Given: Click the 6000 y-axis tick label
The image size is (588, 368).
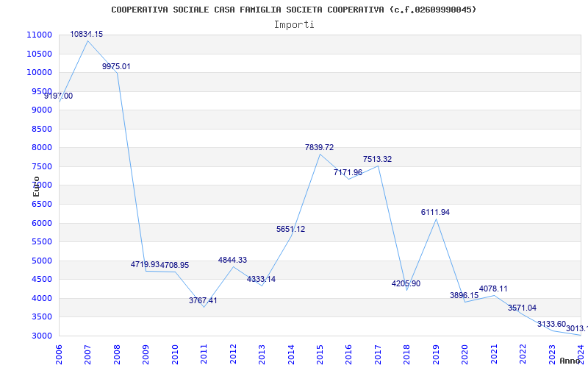Looking at the screenshot, I should (41, 223).
